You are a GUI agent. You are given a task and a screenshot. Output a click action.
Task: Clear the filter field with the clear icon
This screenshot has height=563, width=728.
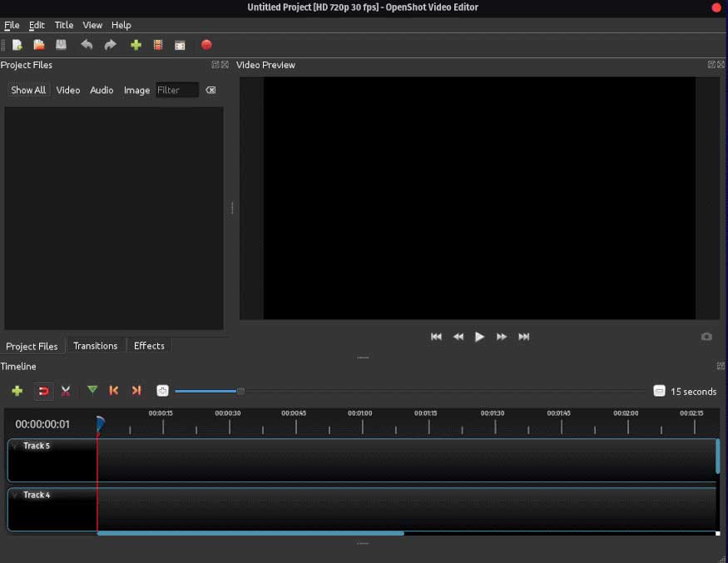tap(210, 90)
